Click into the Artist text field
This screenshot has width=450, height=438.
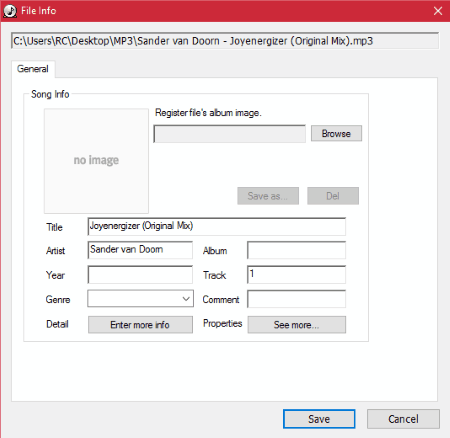140,250
